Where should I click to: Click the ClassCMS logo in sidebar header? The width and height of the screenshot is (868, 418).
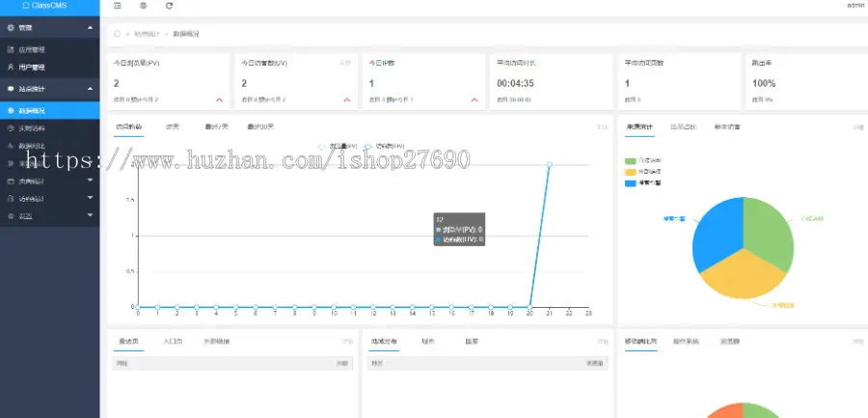tap(49, 6)
